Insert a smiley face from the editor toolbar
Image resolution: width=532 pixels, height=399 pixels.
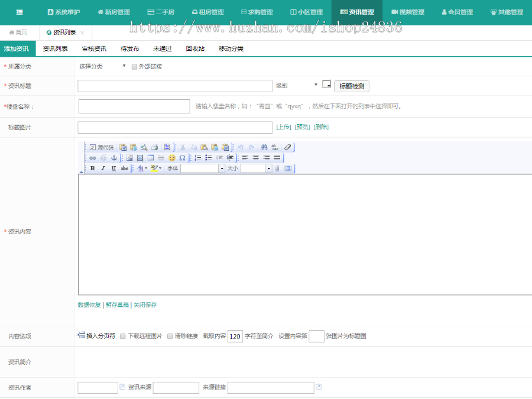tap(172, 158)
